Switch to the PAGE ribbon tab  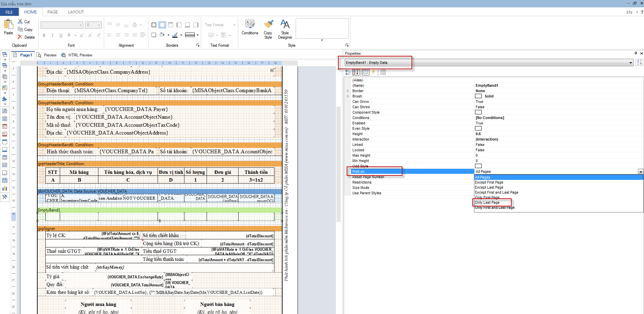point(52,12)
